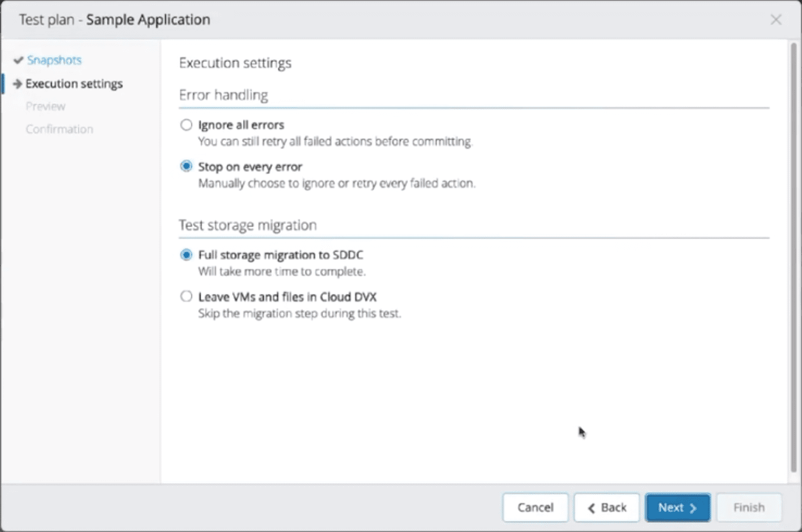This screenshot has height=532, width=802.
Task: Open the Snapshots step in the sidebar
Action: pyautogui.click(x=54, y=60)
